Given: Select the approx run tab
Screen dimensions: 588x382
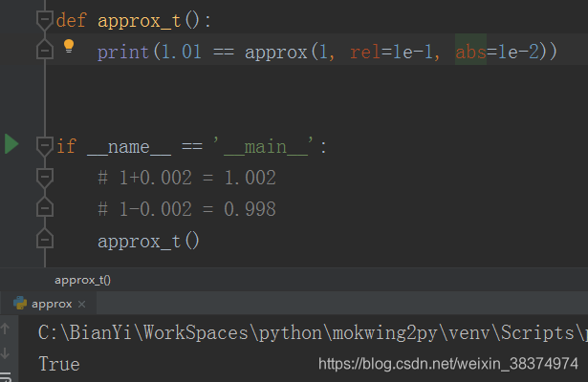Looking at the screenshot, I should pos(49,304).
